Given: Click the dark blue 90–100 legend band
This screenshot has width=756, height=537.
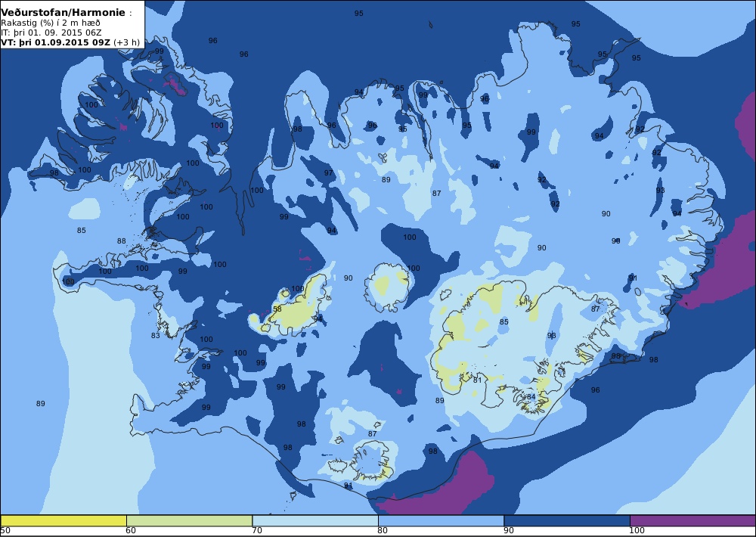Looking at the screenshot, I should coord(567,520).
